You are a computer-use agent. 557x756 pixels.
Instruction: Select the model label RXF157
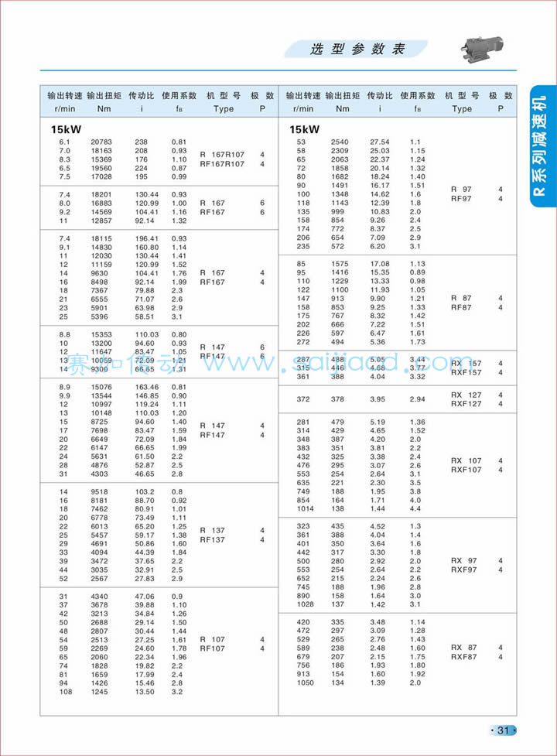466,372
